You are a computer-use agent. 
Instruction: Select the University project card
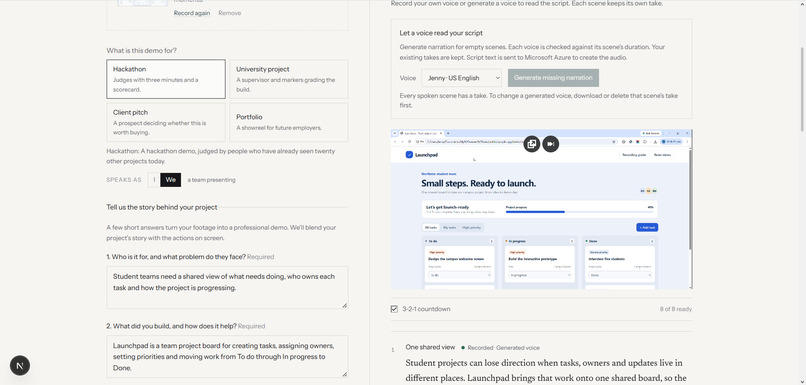pyautogui.click(x=289, y=79)
